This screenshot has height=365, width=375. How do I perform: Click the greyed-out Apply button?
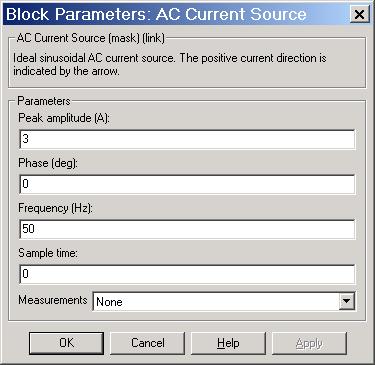[309, 343]
